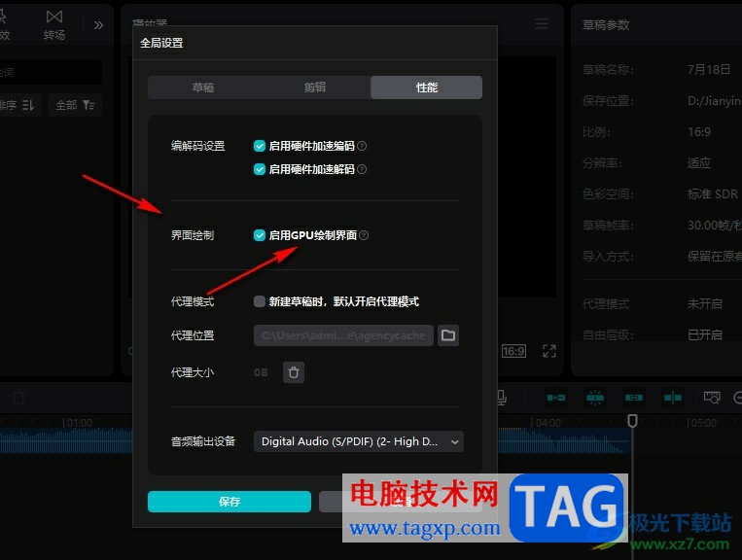Click the 已开启 free layer value
The image size is (742, 560).
705,334
